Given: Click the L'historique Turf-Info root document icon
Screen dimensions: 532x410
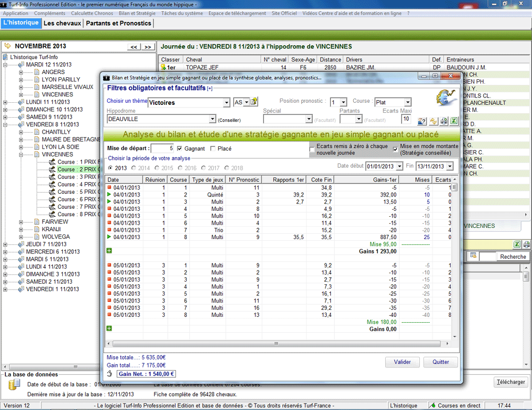Looking at the screenshot, I should pyautogui.click(x=5, y=57).
